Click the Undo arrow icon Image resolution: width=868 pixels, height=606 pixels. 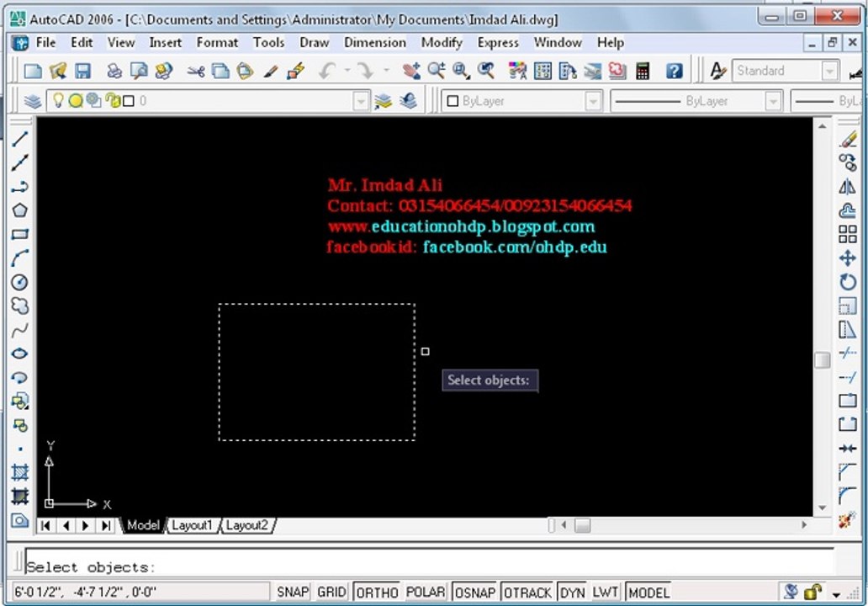click(327, 71)
